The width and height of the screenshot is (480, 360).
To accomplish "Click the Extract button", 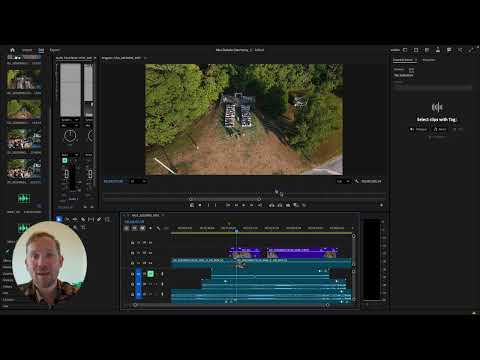I will (x=280, y=205).
